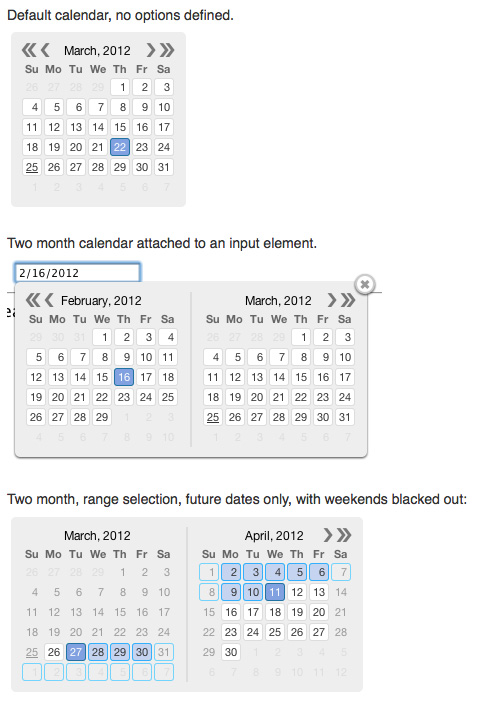
Task: Advance popup calendar to next month
Action: pos(332,300)
